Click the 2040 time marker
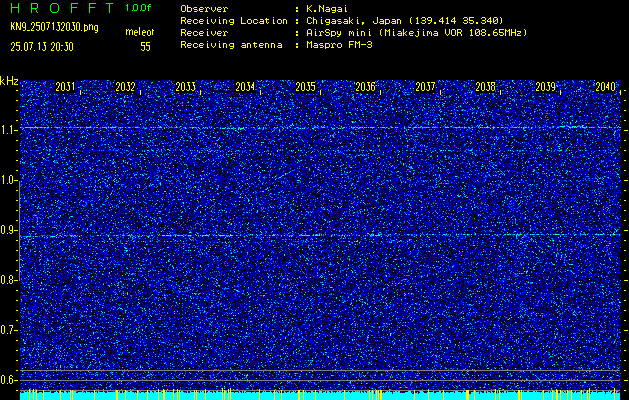629x400 pixels. tap(605, 87)
